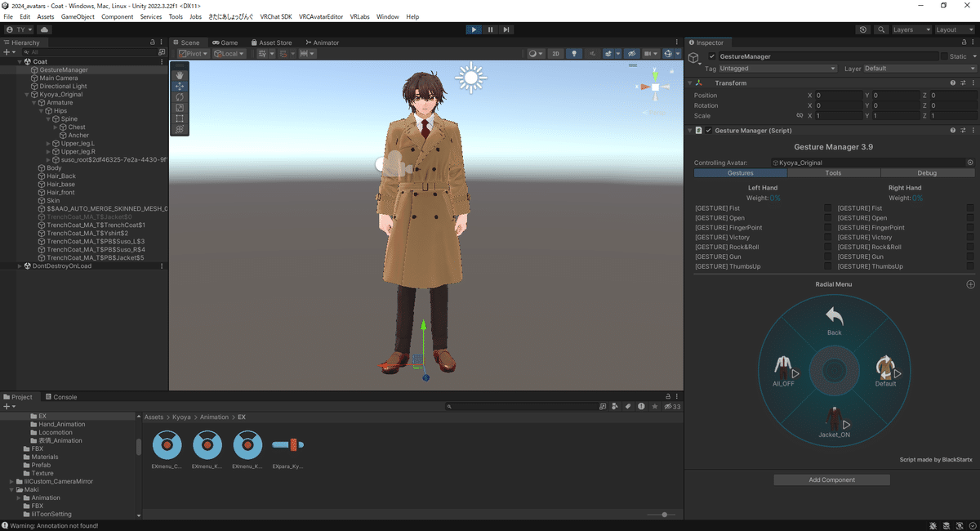The image size is (980, 531).
Task: Click the Add Component button
Action: coord(831,480)
